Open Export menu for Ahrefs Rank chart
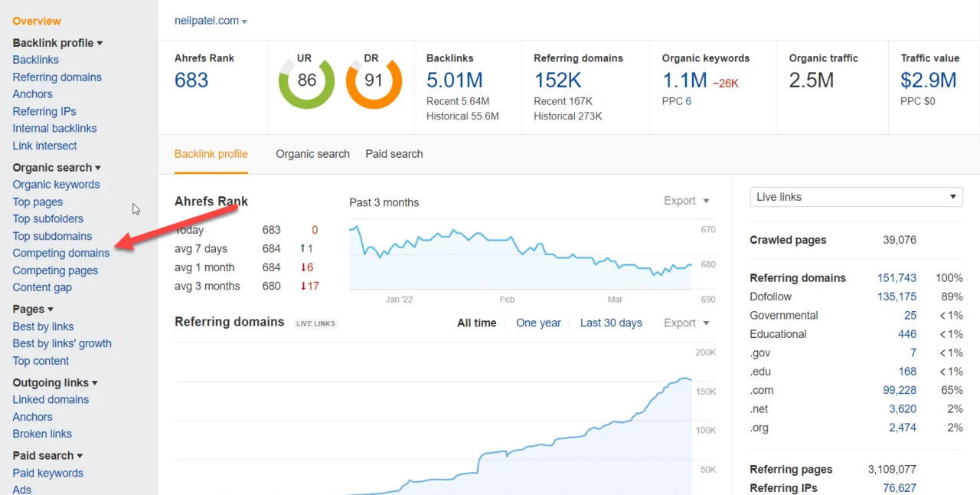The width and height of the screenshot is (980, 495). pyautogui.click(x=685, y=201)
